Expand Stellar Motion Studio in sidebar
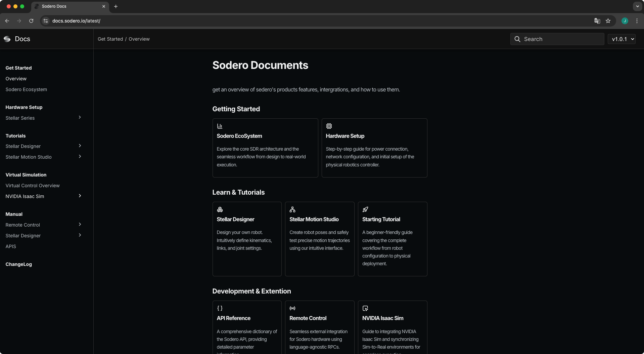Viewport: 644px width, 354px height. (x=80, y=156)
